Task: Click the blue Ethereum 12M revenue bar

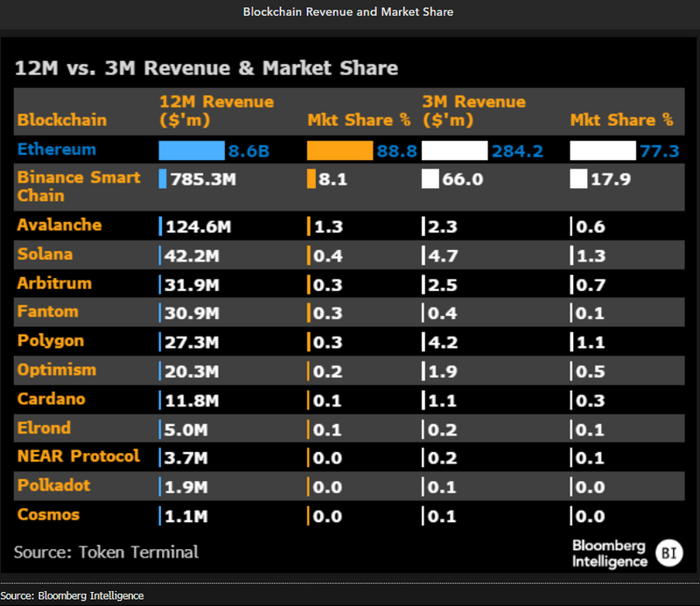Action: 192,150
